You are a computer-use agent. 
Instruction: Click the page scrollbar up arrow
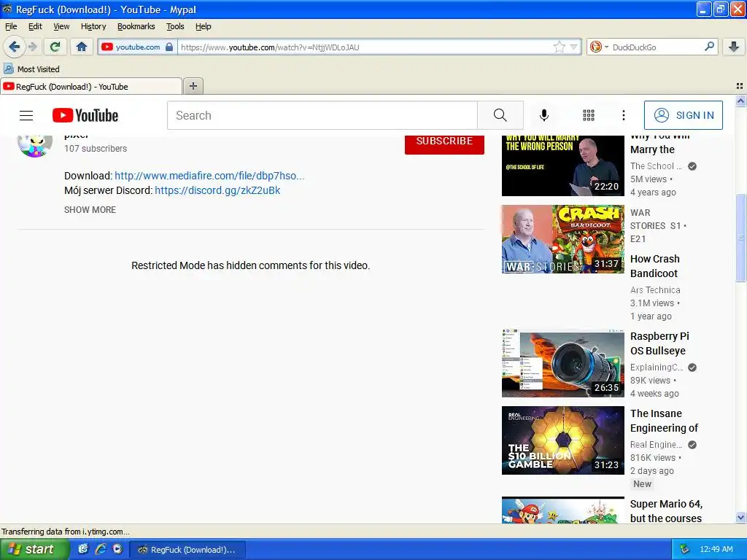740,101
